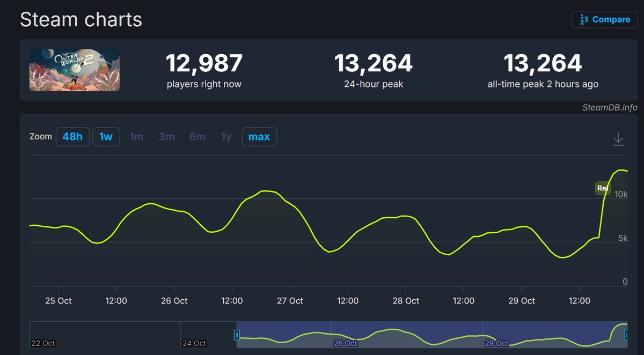Switch chart zoom to 1w

click(x=106, y=137)
